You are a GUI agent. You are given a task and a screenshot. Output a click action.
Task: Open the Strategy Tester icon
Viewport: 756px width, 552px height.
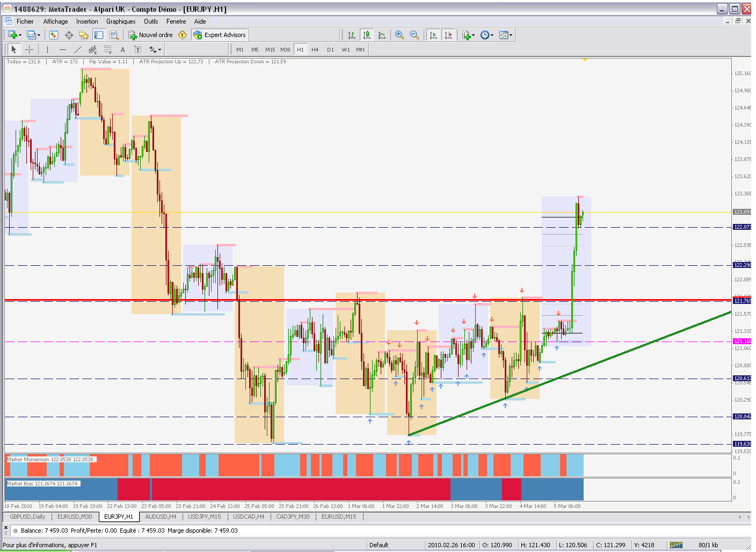tap(114, 35)
